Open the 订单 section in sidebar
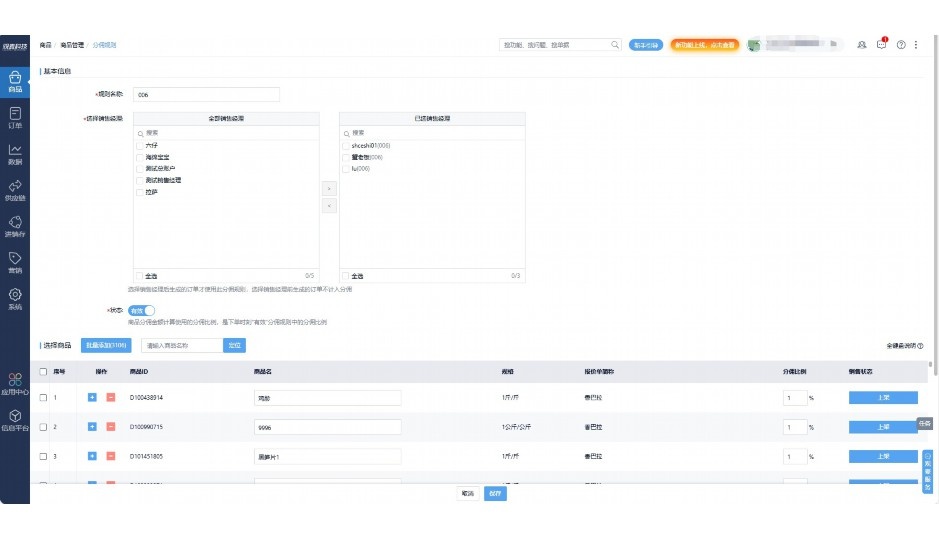939x539 pixels. pos(15,117)
